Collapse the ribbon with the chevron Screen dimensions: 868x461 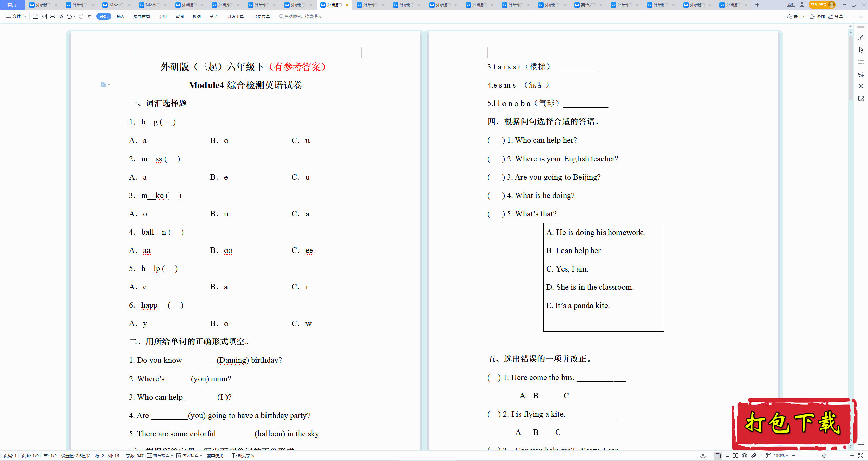(x=861, y=16)
